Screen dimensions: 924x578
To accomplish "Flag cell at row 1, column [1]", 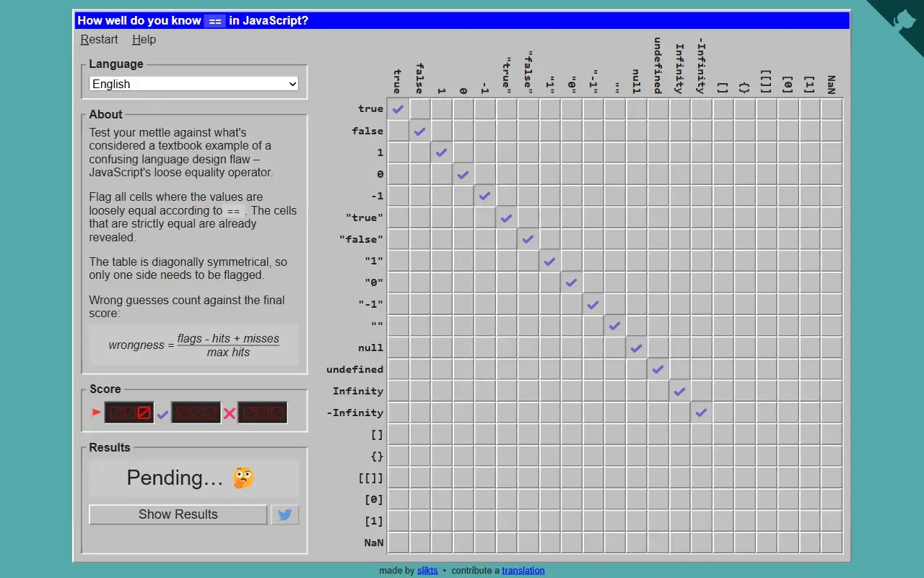I will [x=810, y=152].
